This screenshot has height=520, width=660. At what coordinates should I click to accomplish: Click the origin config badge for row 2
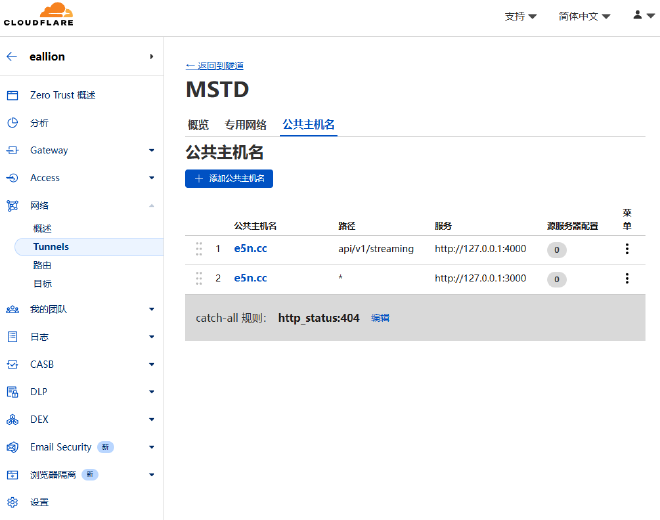[556, 280]
